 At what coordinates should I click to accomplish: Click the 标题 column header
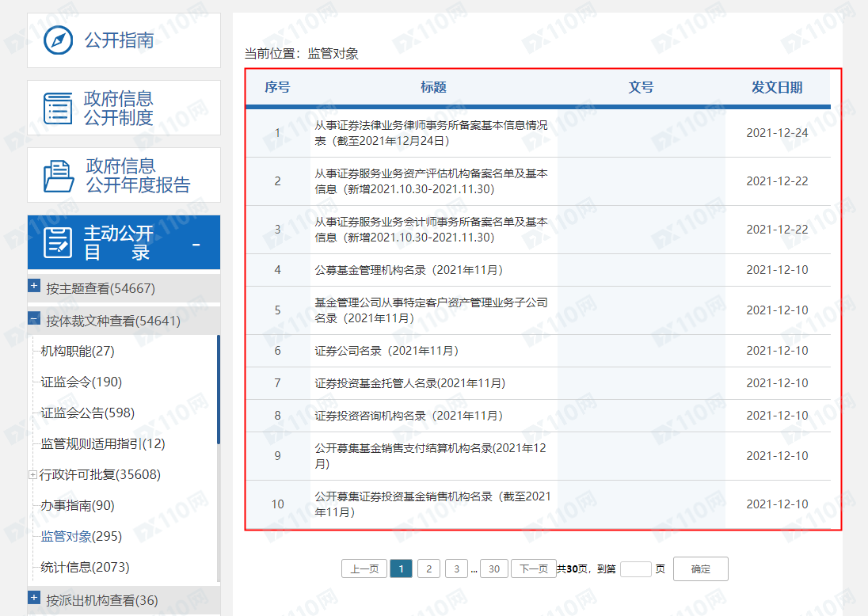pyautogui.click(x=433, y=87)
